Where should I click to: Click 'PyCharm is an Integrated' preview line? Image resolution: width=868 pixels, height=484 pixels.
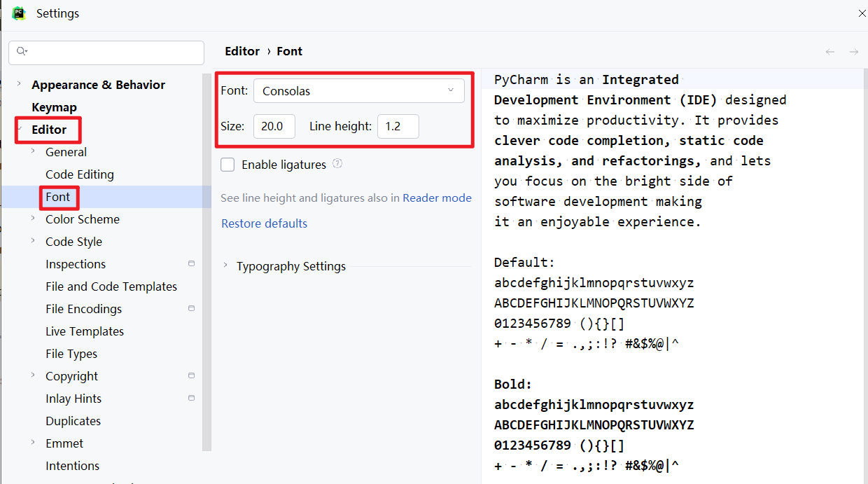click(587, 80)
